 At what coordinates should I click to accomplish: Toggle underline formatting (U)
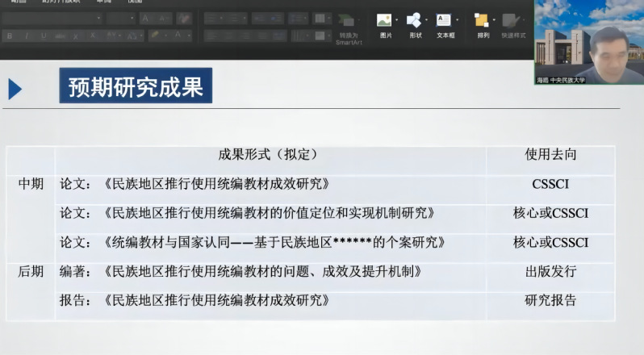43,35
